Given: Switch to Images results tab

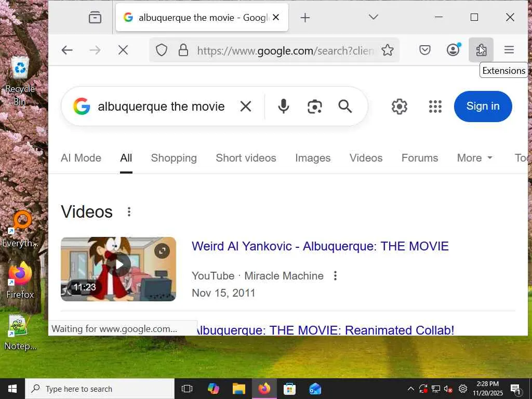Looking at the screenshot, I should point(313,158).
